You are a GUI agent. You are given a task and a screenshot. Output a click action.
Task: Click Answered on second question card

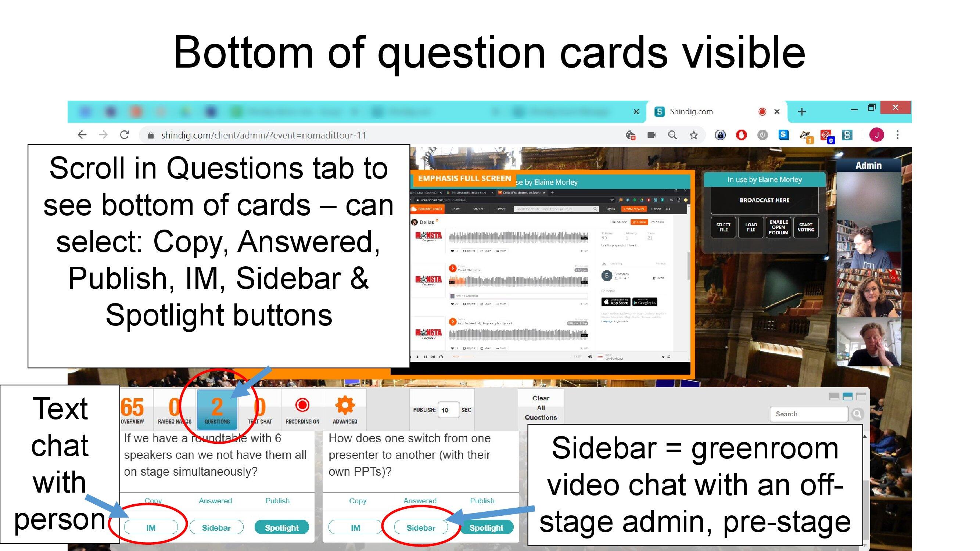[419, 501]
